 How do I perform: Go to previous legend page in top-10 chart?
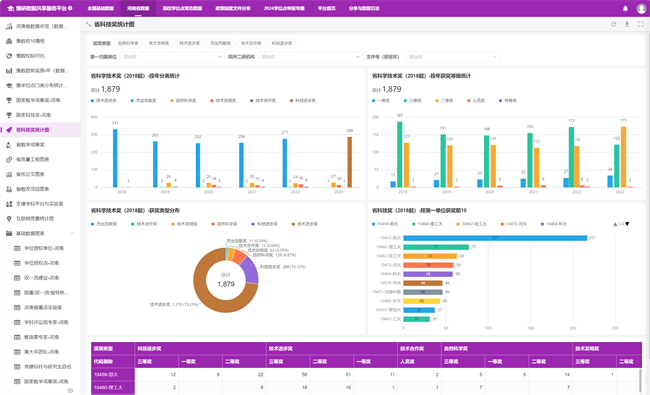click(615, 224)
